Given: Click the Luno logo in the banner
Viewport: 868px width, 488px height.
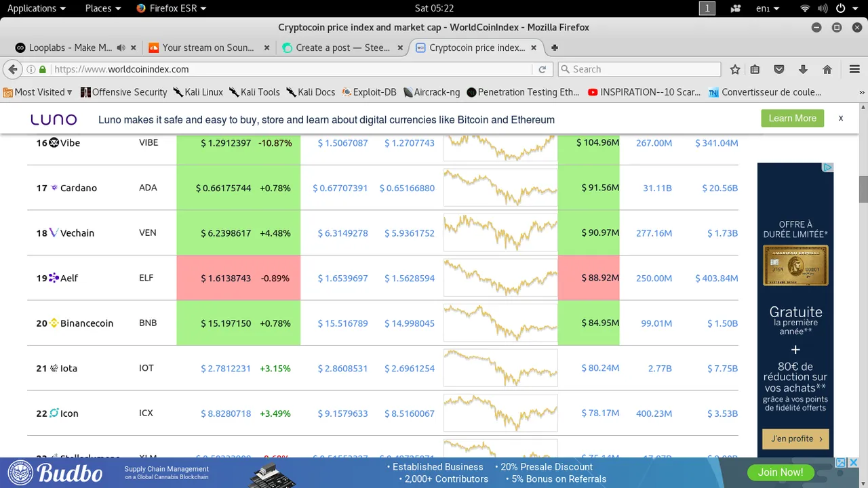Looking at the screenshot, I should pos(54,119).
